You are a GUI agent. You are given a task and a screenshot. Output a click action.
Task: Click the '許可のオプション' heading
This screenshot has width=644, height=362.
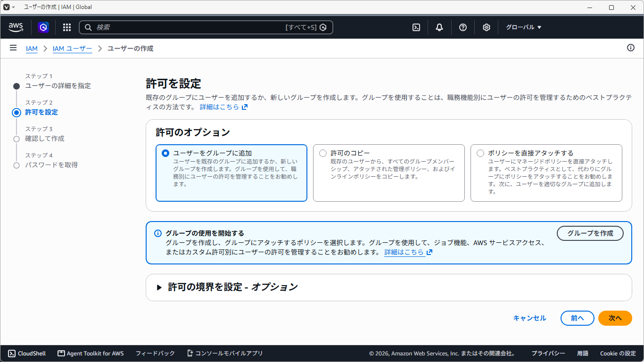193,132
